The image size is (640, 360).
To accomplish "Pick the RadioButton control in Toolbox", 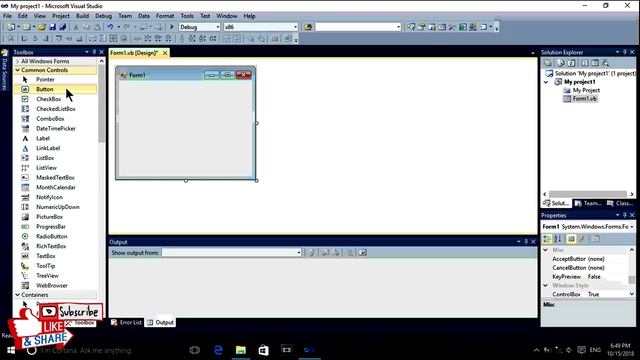I will pyautogui.click(x=56, y=236).
